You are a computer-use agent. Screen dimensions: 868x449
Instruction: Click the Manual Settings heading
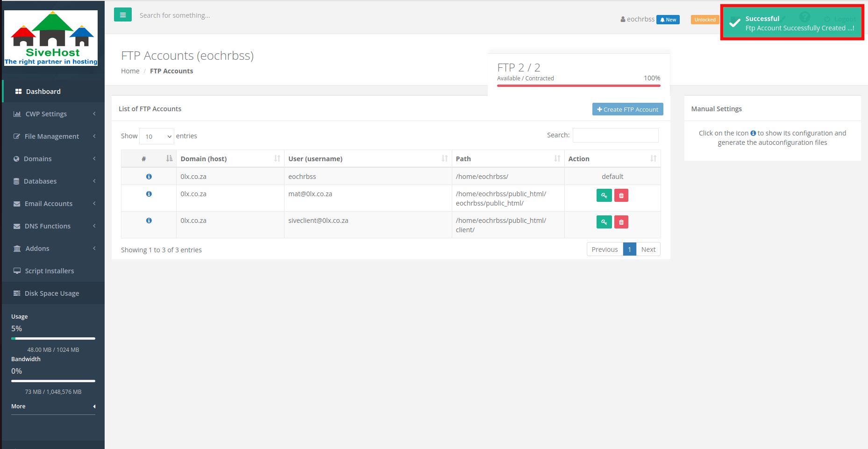click(716, 109)
